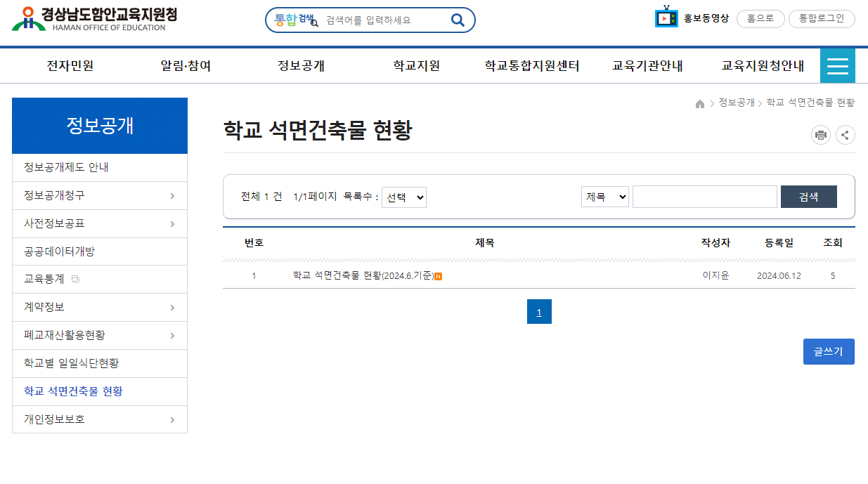Open the 알림·참여 main menu
Viewport: 868px width, 484px height.
click(x=186, y=66)
